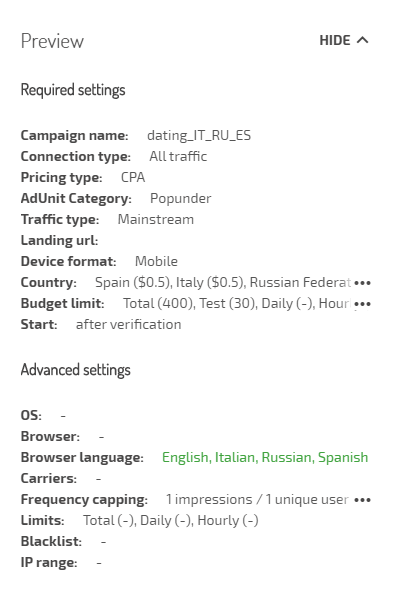This screenshot has width=398, height=600.
Task: Expand truncated Country list ellipsis
Action: coord(362,283)
